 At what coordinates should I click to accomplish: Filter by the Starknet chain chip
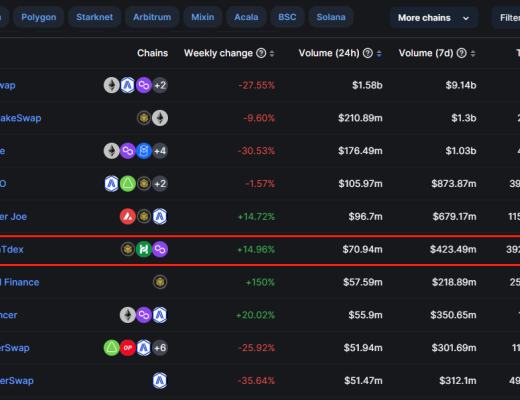coord(94,17)
